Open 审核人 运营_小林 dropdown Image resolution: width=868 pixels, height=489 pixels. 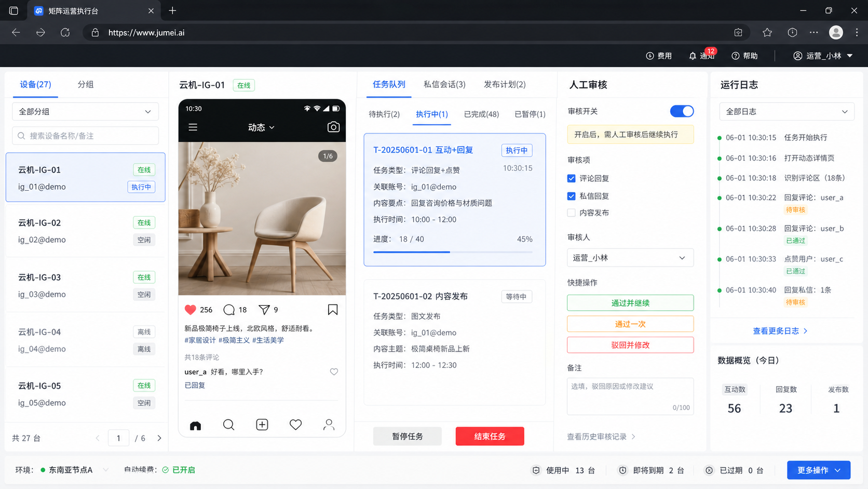pyautogui.click(x=630, y=258)
